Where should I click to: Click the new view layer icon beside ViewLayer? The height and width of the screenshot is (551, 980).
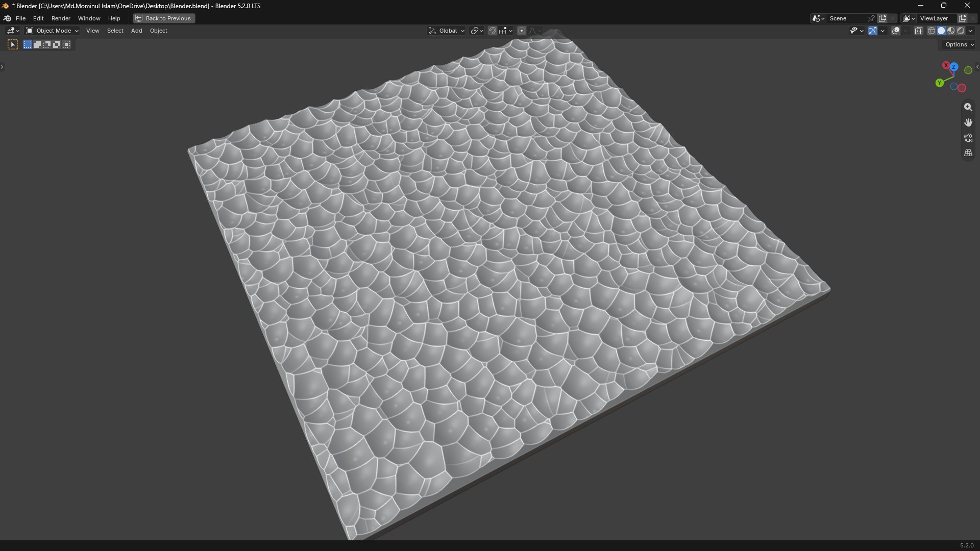[x=963, y=18]
